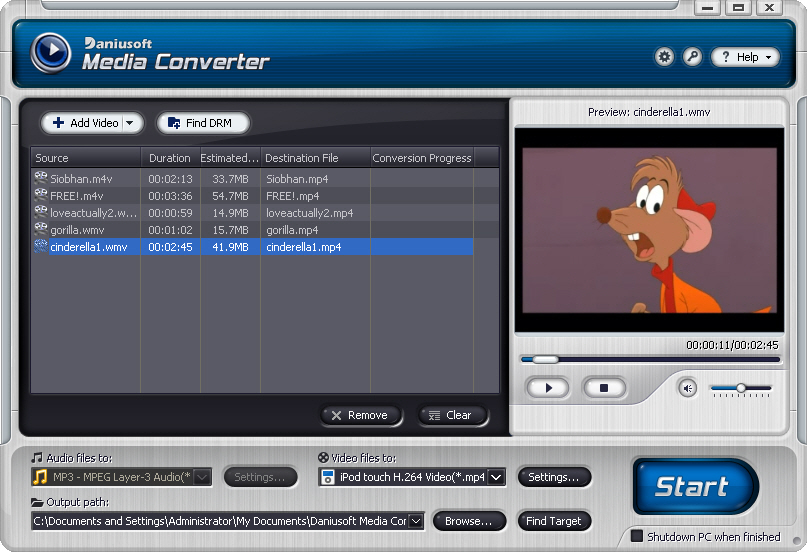Play the preview video
The width and height of the screenshot is (807, 552).
(548, 388)
